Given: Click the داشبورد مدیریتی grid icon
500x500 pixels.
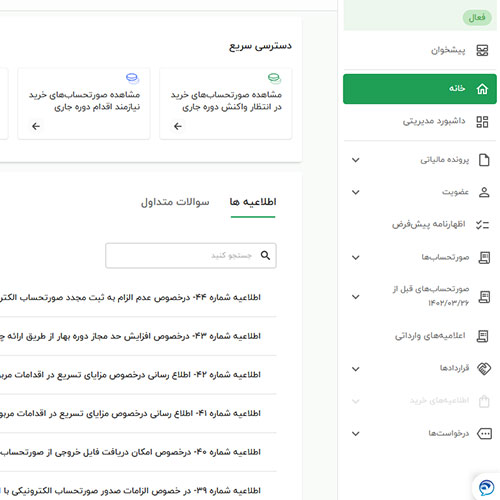Looking at the screenshot, I should (482, 122).
